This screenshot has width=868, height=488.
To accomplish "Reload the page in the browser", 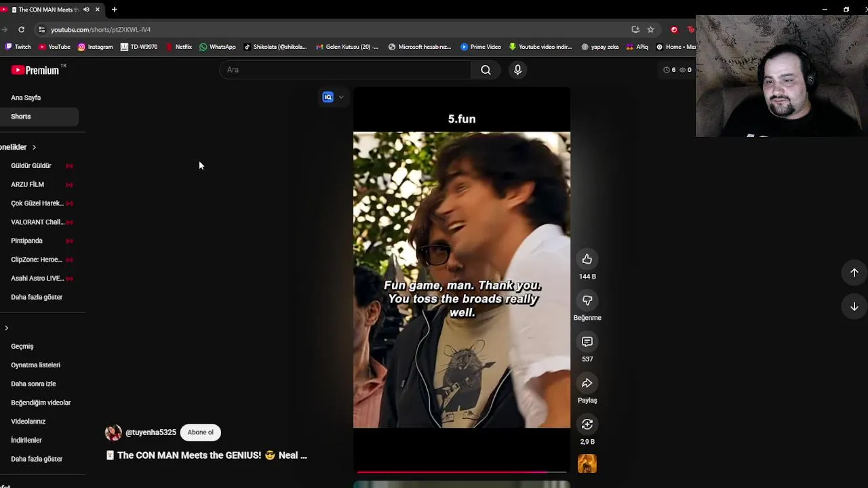I will point(22,29).
